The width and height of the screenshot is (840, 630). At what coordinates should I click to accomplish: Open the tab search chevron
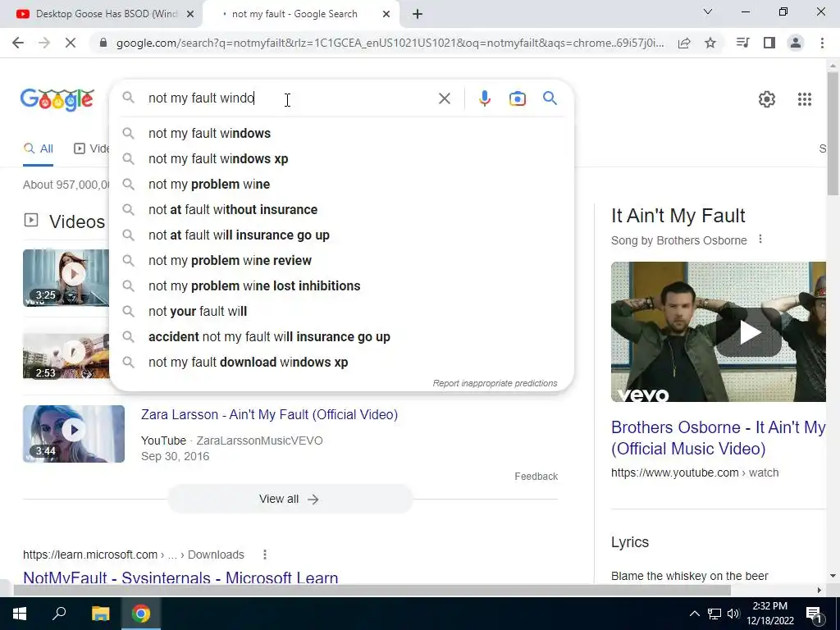point(708,11)
